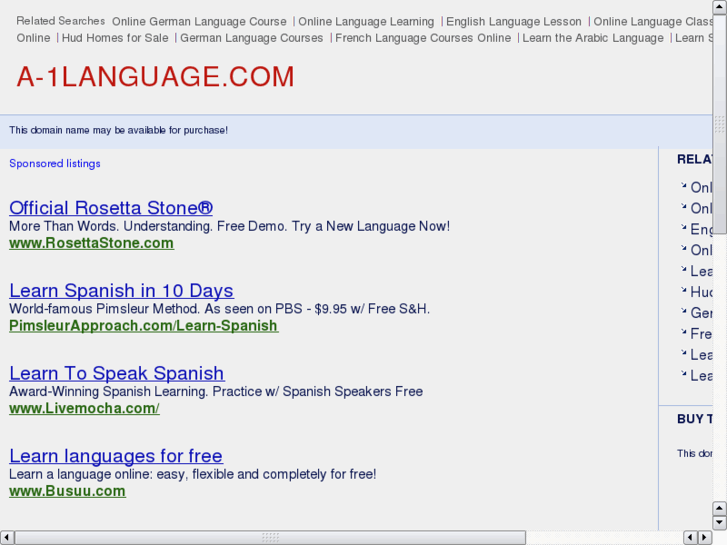727x545 pixels.
Task: Open Learn Spanish in 10 Days listing
Action: [121, 291]
